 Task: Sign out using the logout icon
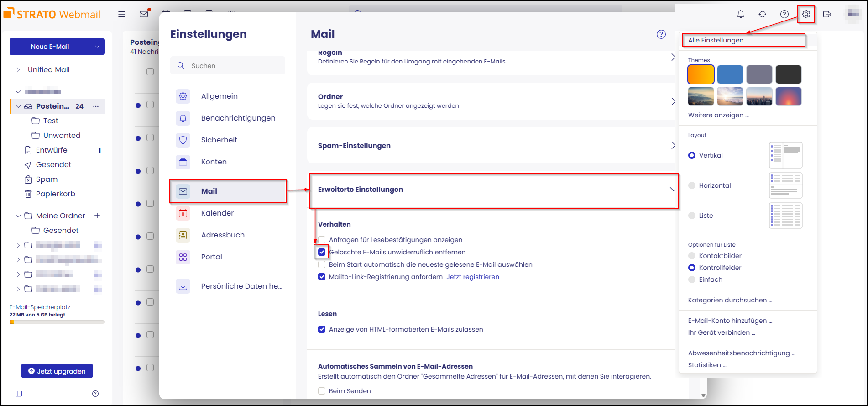tap(827, 14)
